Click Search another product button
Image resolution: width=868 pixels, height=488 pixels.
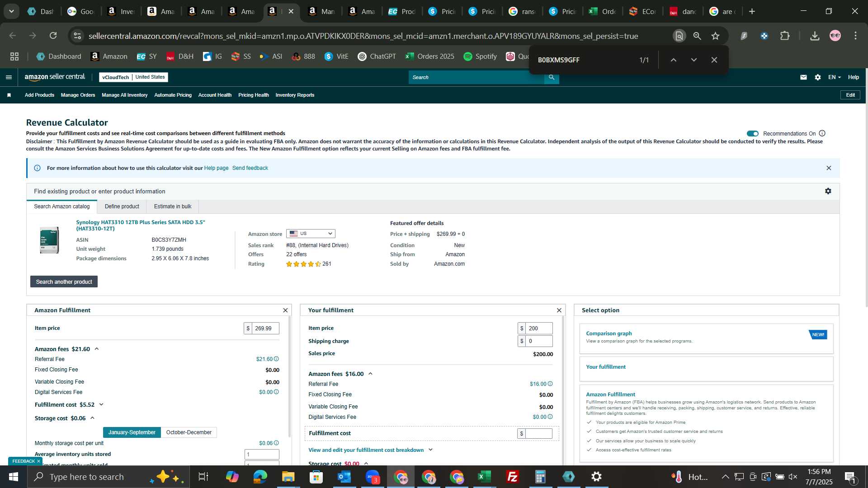[x=64, y=282]
